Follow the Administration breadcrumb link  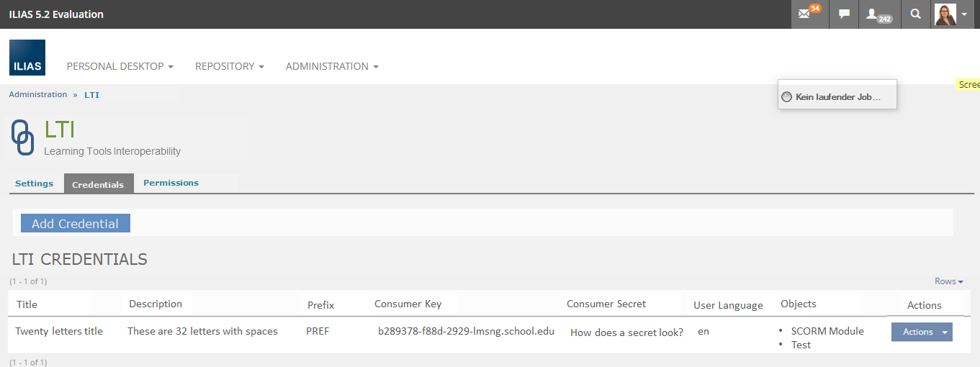[x=38, y=94]
